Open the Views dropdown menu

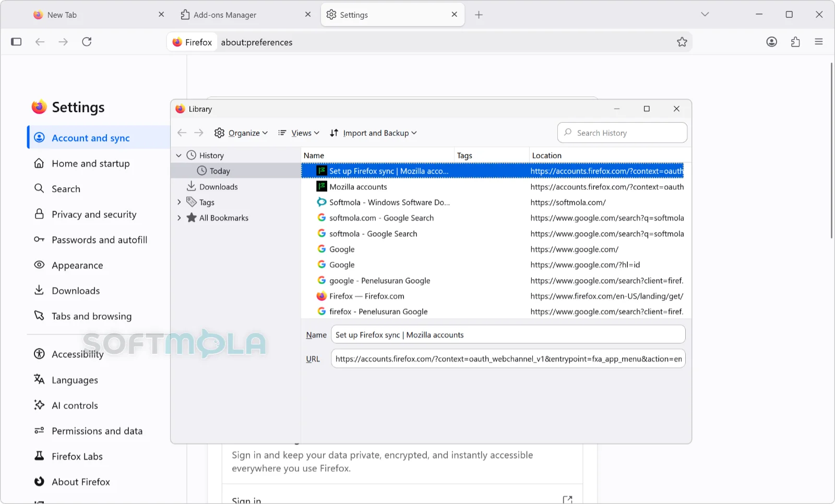click(299, 133)
